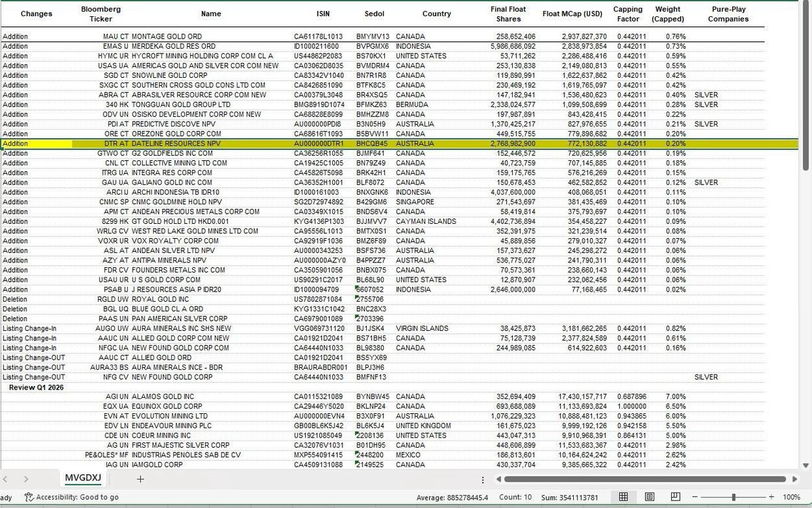The height and width of the screenshot is (508, 812).
Task: Click the zoom slider handle
Action: point(734,497)
